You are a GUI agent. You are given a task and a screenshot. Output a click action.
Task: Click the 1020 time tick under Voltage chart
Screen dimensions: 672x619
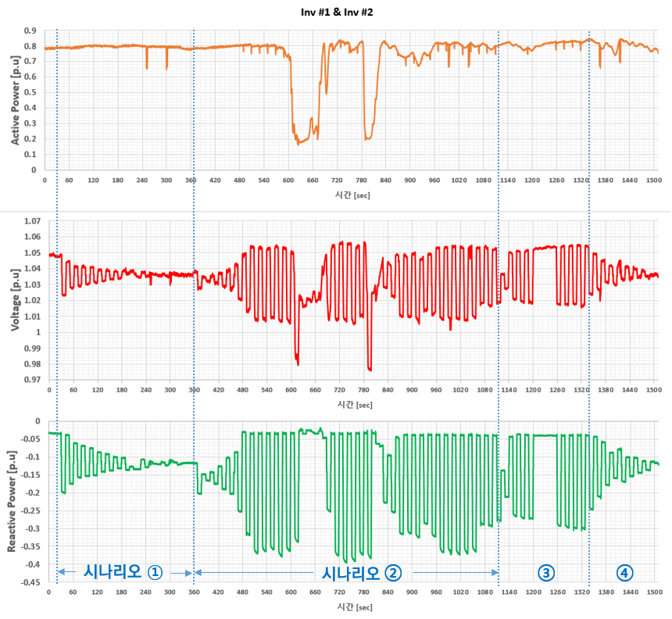pos(460,390)
